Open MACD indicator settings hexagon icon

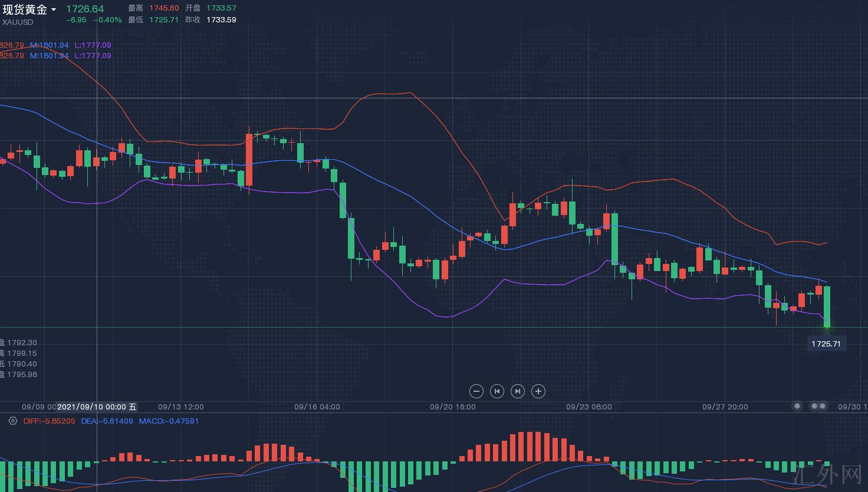(13, 421)
